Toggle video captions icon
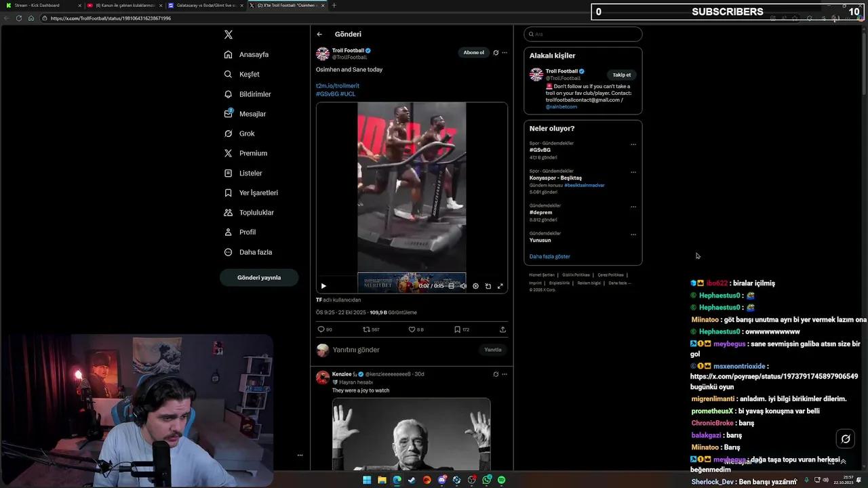 coord(452,286)
